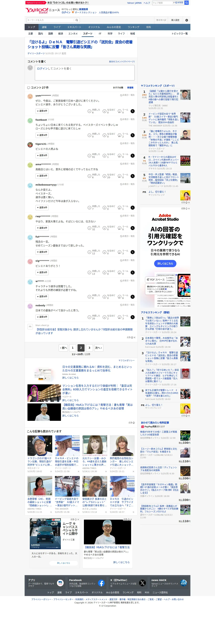Switch to the 速報 tab
The image size is (215, 644).
point(44,27)
